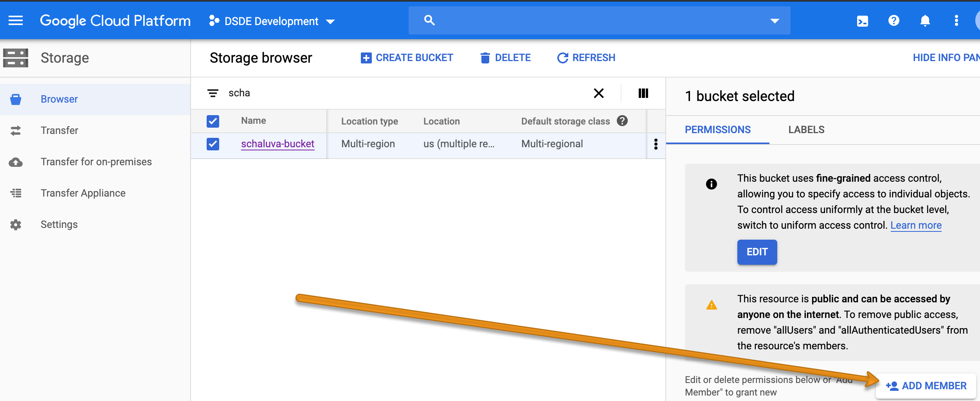Click the 1 bucket selected heading

tap(740, 96)
